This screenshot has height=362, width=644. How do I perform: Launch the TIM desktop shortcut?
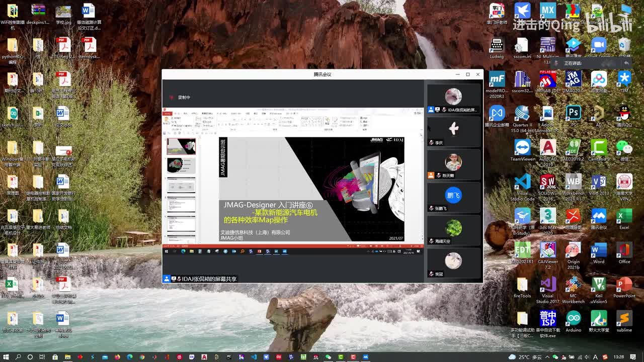[624, 82]
